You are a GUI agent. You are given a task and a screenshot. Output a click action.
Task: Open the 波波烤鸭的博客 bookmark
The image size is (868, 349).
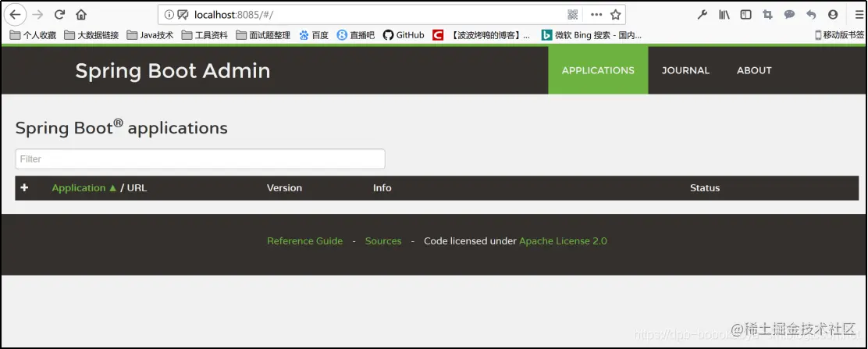coord(482,35)
